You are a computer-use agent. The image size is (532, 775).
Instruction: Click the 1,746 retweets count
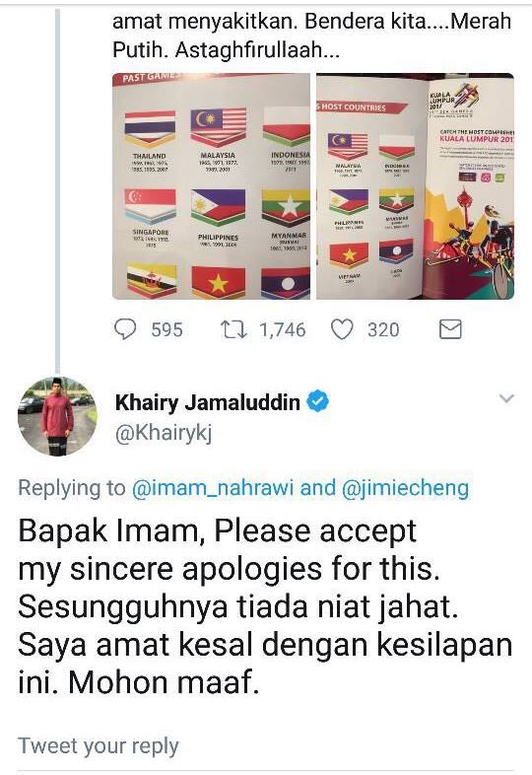283,329
